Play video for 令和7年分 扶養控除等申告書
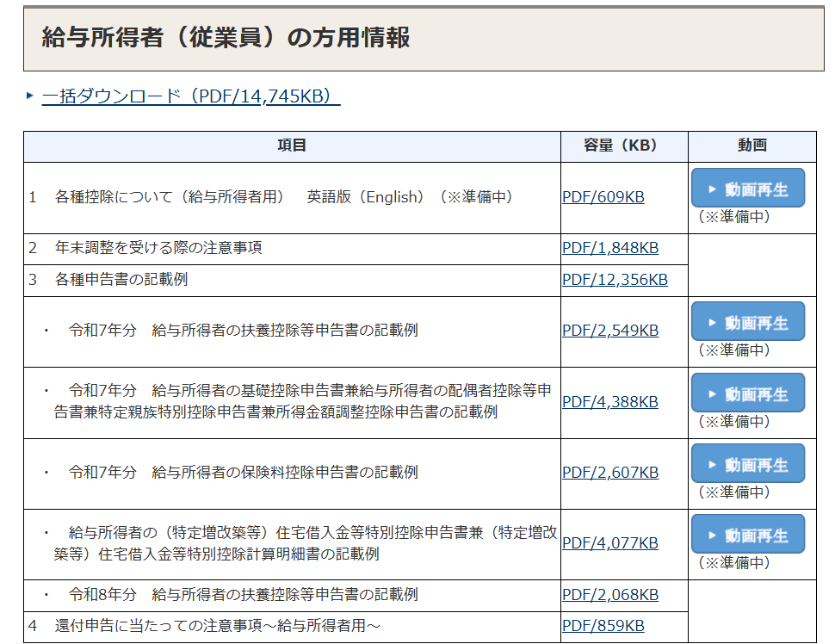The width and height of the screenshot is (835, 644). [748, 322]
